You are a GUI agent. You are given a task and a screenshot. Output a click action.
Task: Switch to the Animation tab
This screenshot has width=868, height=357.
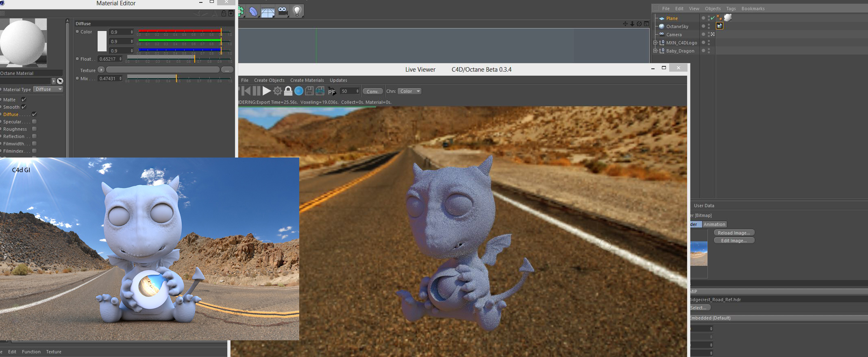point(714,224)
